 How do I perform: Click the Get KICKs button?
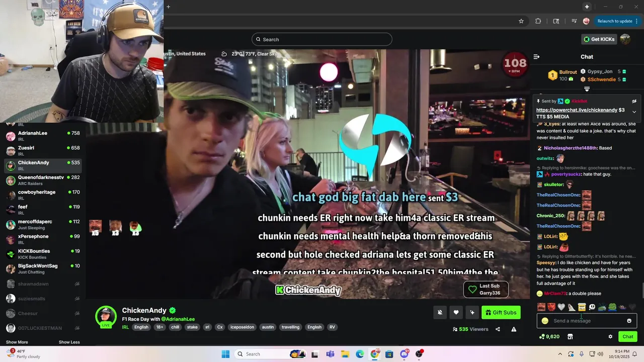pyautogui.click(x=598, y=39)
